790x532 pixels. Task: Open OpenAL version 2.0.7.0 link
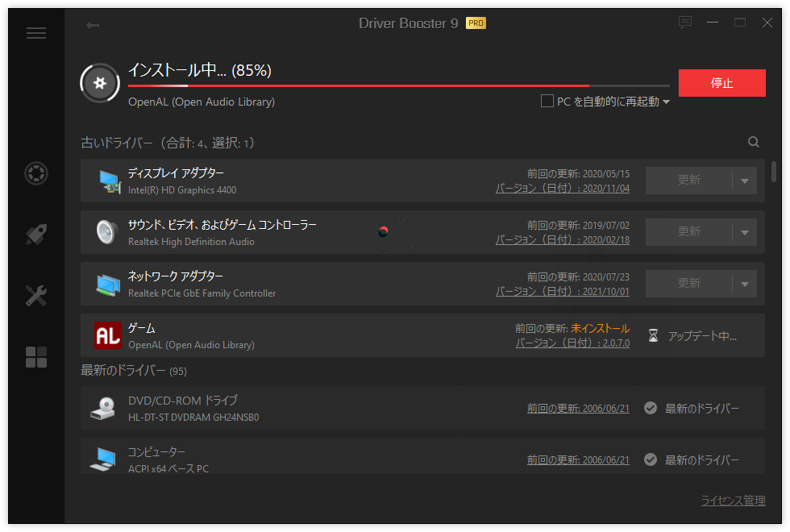tap(572, 343)
